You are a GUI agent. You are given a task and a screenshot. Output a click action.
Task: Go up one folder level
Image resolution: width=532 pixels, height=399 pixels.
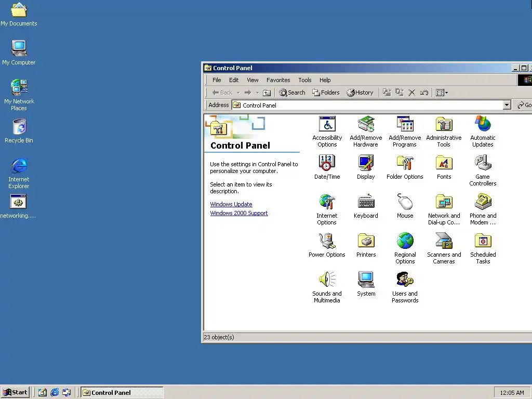[267, 92]
